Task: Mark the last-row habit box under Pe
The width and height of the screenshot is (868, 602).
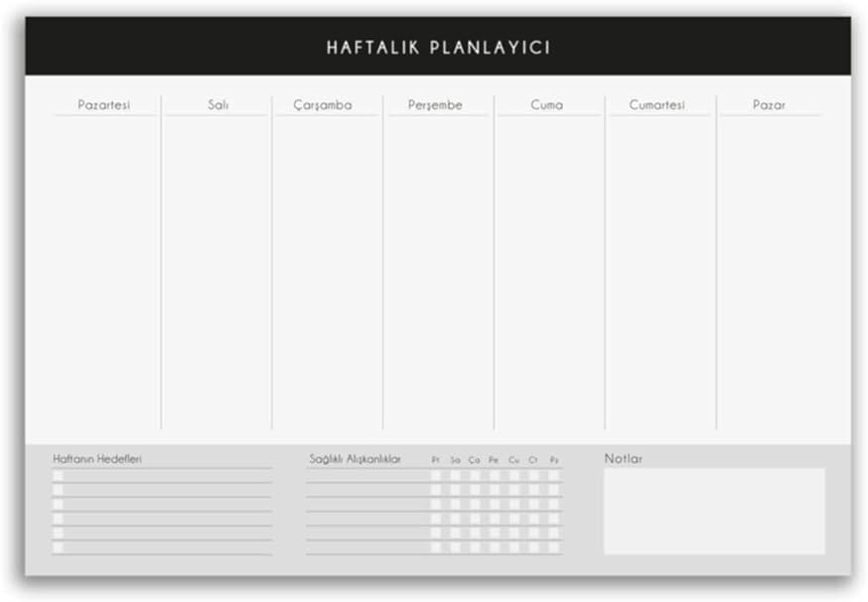Action: pos(495,547)
